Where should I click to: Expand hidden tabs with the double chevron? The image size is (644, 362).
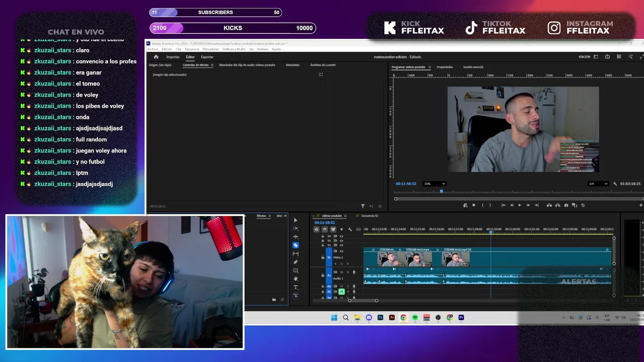point(285,216)
